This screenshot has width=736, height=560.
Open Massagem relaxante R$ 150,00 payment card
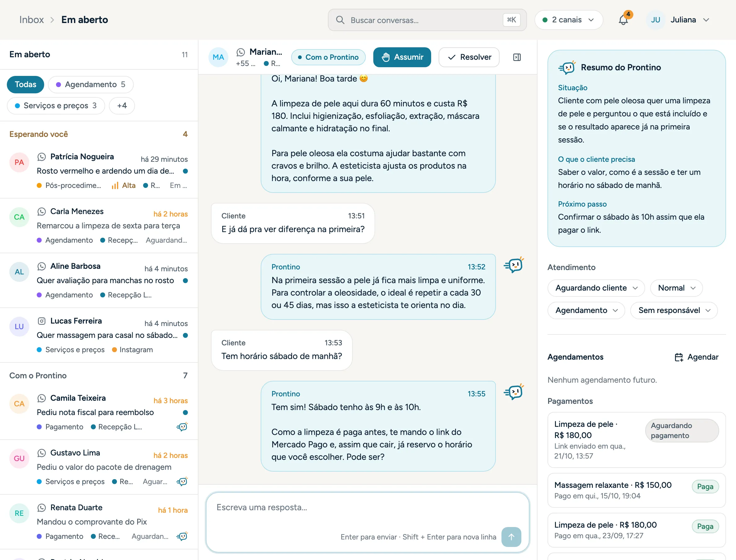pos(636,490)
